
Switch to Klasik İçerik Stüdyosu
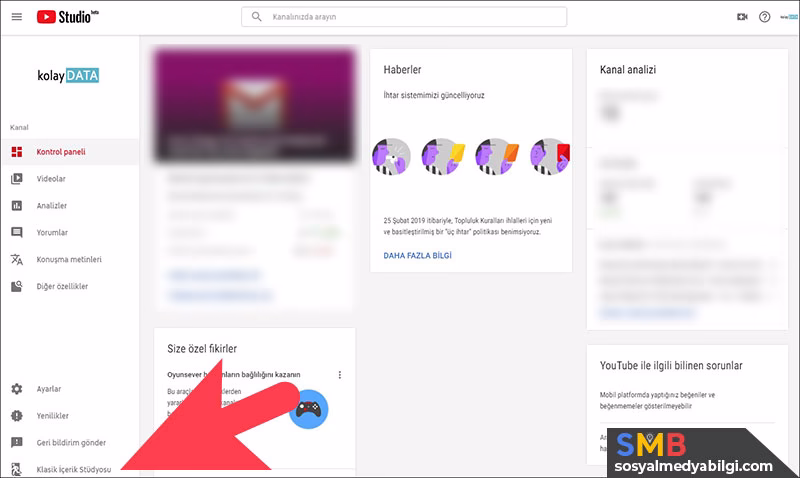(72, 469)
